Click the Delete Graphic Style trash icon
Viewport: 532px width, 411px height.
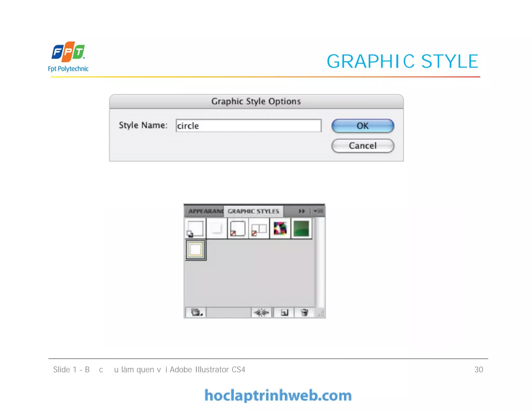click(x=304, y=312)
